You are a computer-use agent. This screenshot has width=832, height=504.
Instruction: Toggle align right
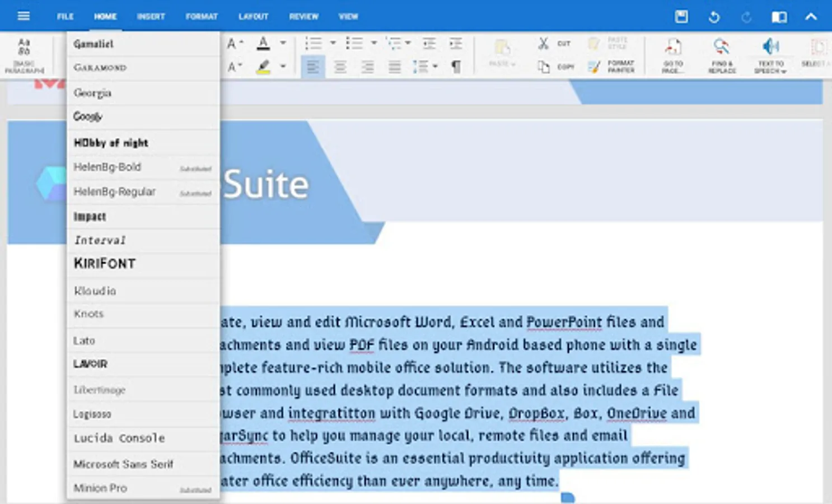click(x=367, y=67)
